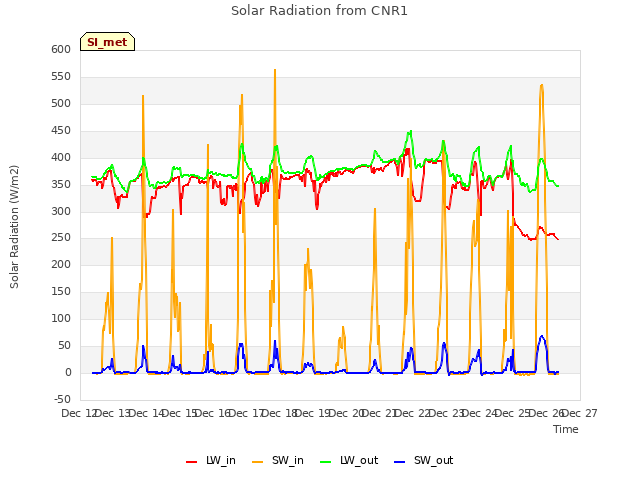640x480 pixels.
Task: Click the 150 y-axis tick label
Action: [61, 291]
